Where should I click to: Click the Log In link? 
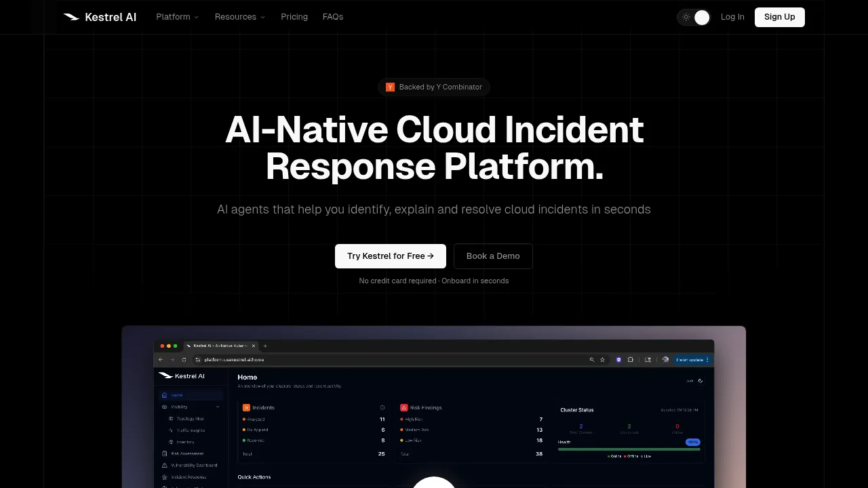click(732, 17)
